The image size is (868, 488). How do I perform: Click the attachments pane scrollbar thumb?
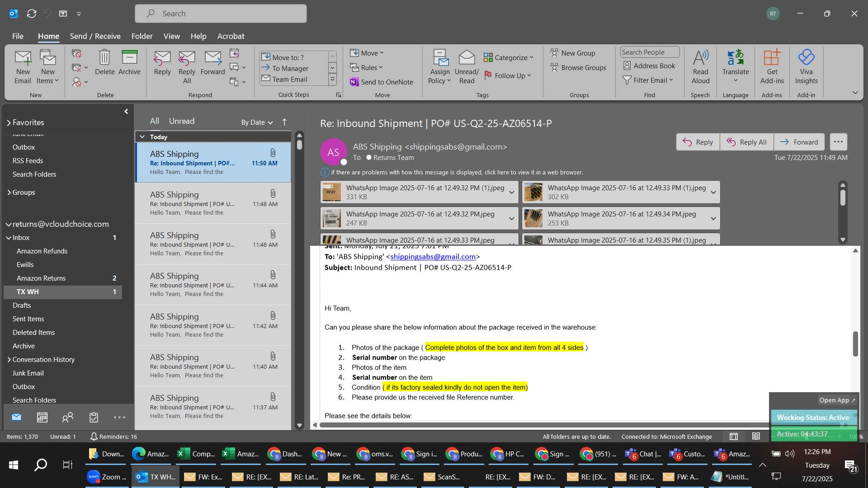843,197
